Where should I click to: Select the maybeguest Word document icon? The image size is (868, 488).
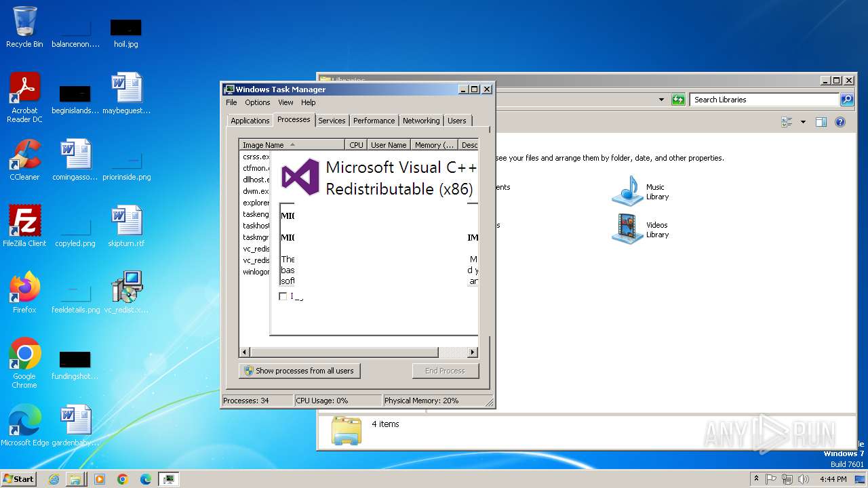pyautogui.click(x=126, y=94)
